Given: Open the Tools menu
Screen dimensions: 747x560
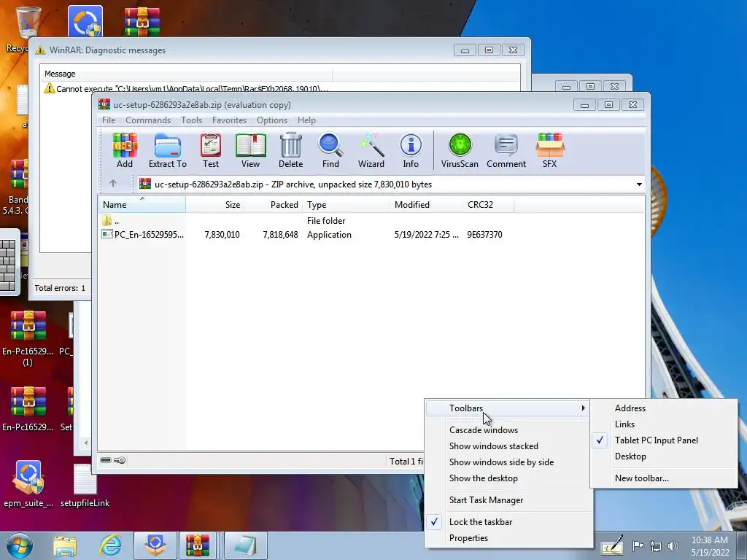Looking at the screenshot, I should pos(192,120).
